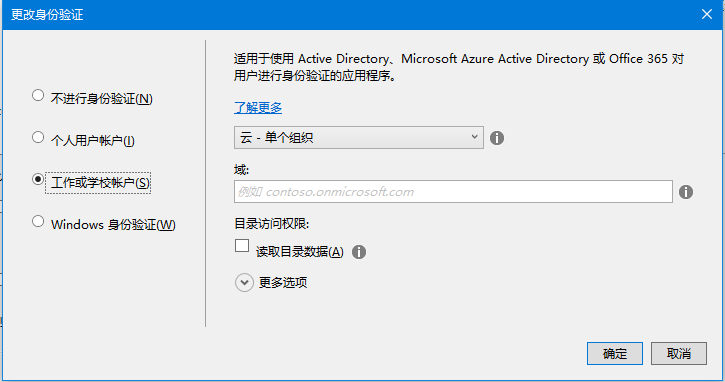
Task: Expand 更多选项 chevron circle icon
Action: click(244, 283)
